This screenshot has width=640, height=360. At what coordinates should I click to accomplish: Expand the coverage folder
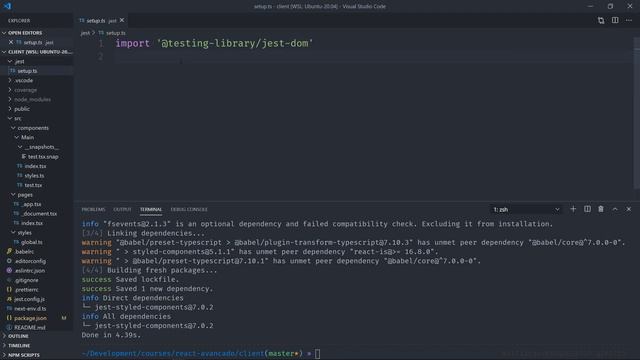(x=37, y=90)
